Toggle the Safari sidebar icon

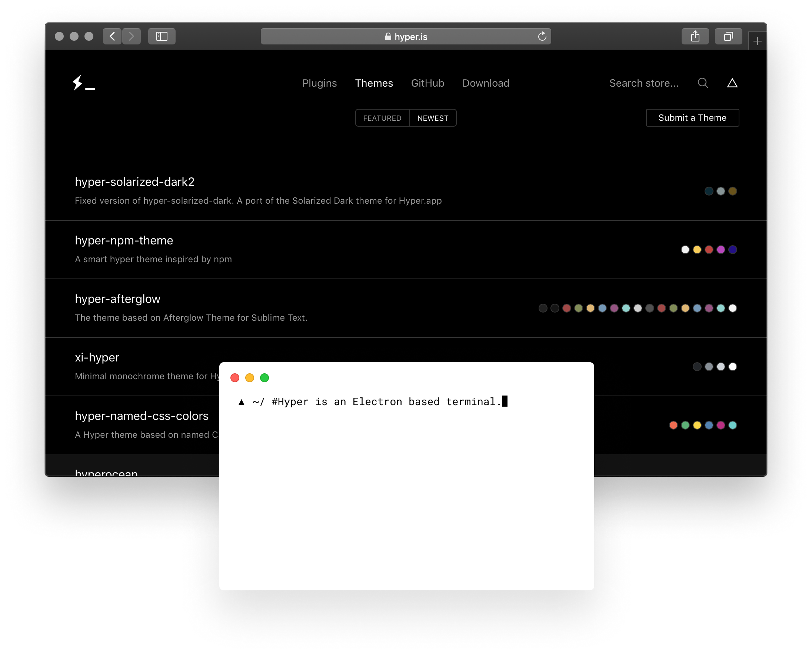pos(162,36)
